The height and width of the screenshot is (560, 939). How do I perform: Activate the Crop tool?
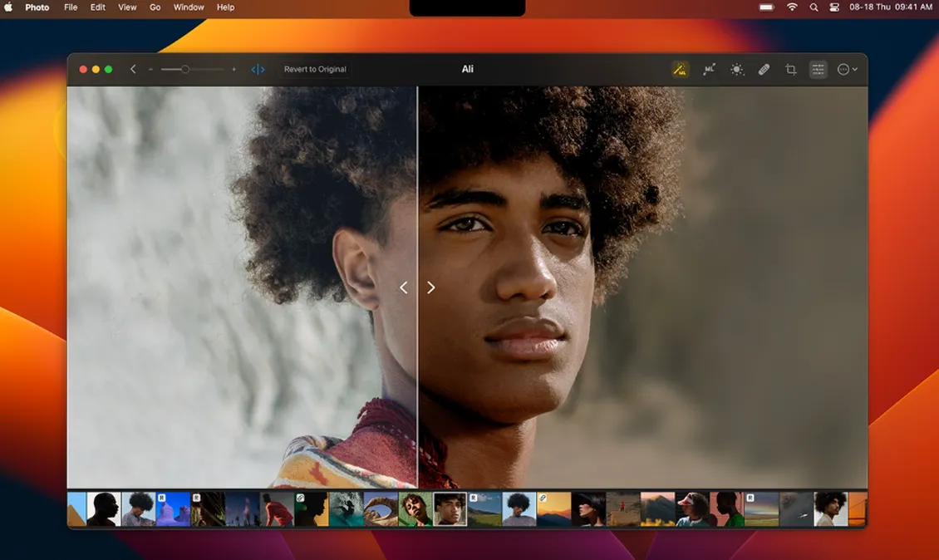coord(791,70)
